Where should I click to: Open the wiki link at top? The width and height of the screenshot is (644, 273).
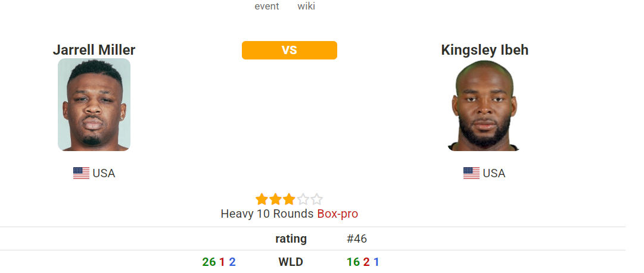coord(306,7)
